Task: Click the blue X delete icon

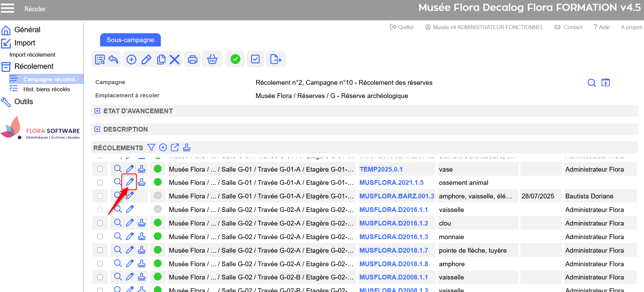Action: pyautogui.click(x=174, y=59)
